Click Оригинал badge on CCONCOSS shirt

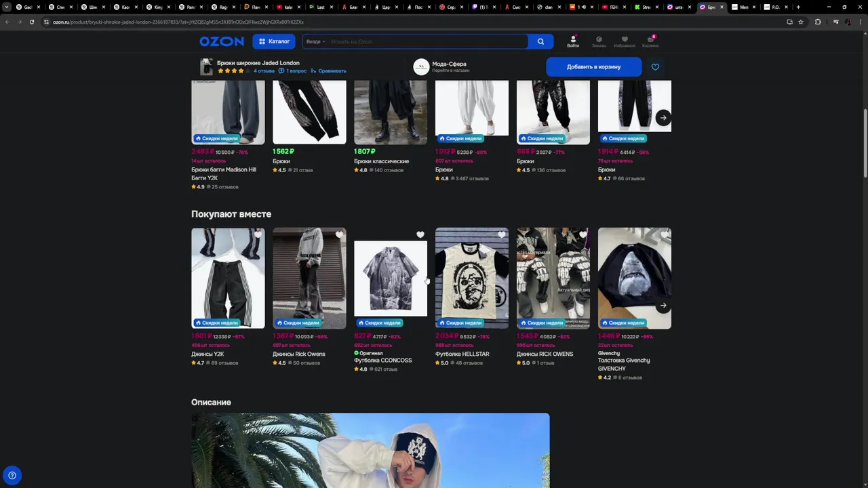[368, 353]
